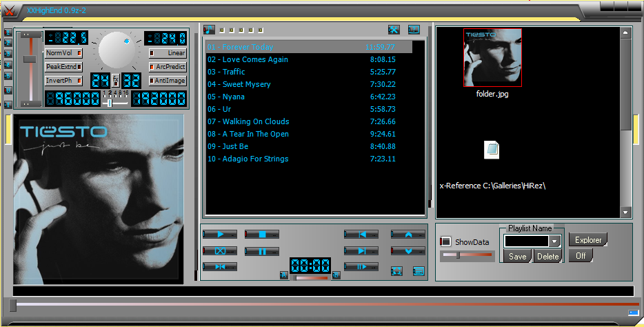
Task: Open the Playlist Name dropdown arrow
Action: [554, 241]
